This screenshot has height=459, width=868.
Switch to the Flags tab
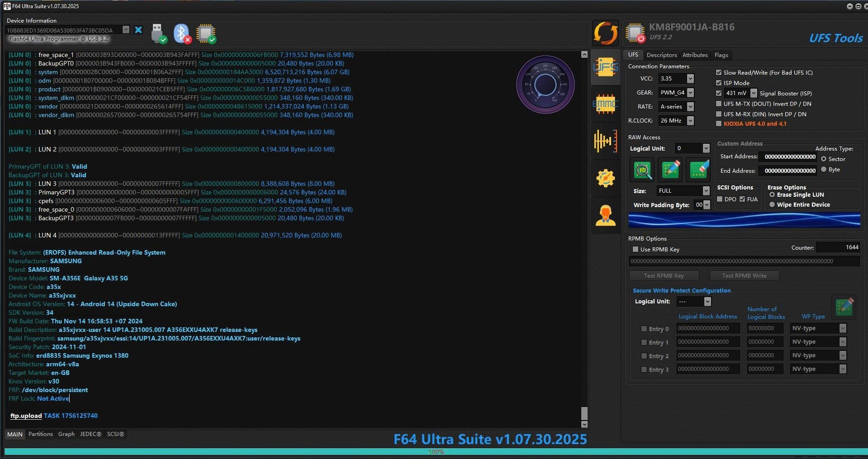(721, 55)
